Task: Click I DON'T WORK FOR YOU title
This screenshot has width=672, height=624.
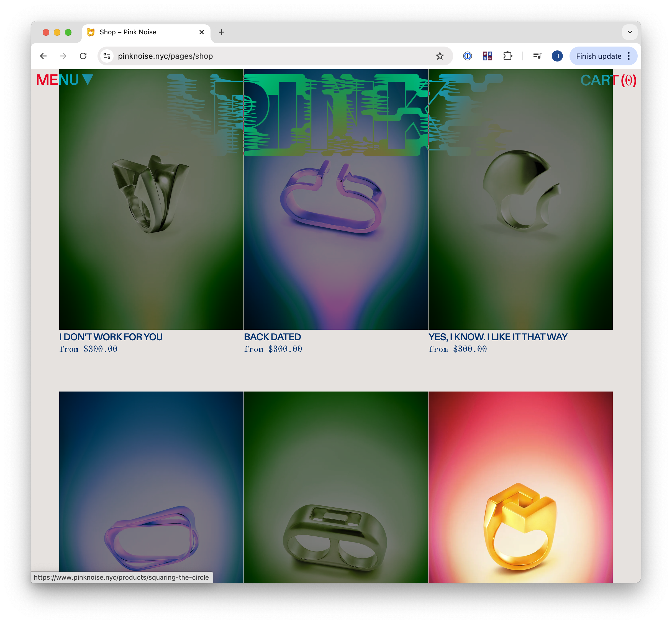Action: click(111, 337)
